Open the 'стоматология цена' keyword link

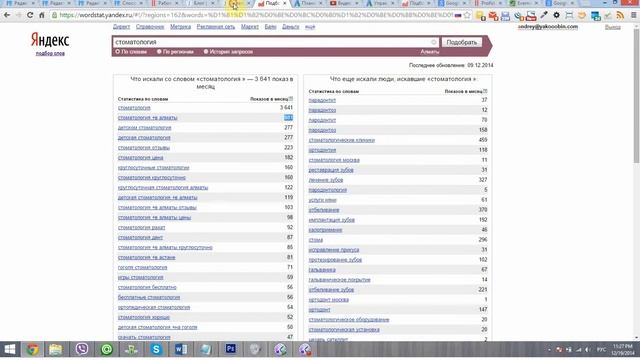[140, 158]
